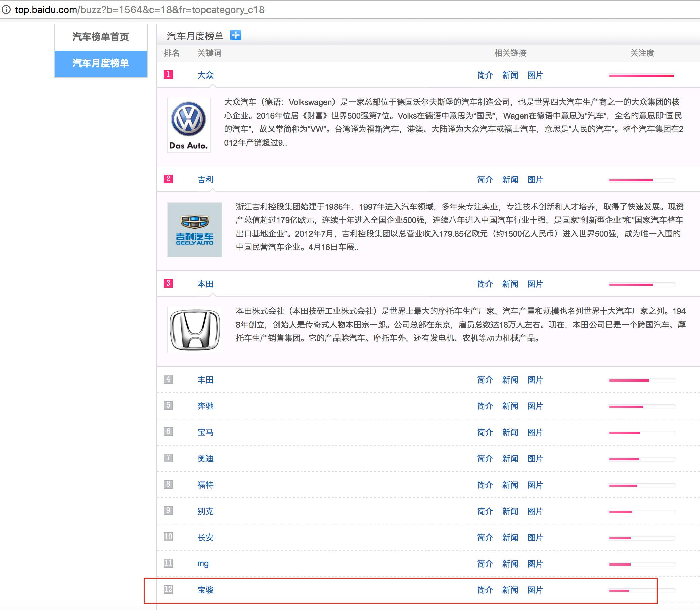Image resolution: width=700 pixels, height=610 pixels.
Task: Open the Volkswagen Das Auto logo thumbnail
Action: click(189, 125)
